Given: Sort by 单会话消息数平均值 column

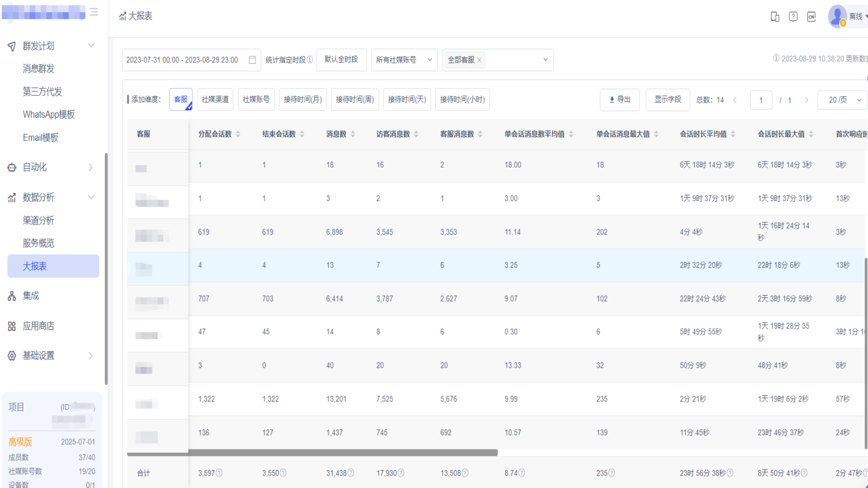Looking at the screenshot, I should (x=571, y=134).
